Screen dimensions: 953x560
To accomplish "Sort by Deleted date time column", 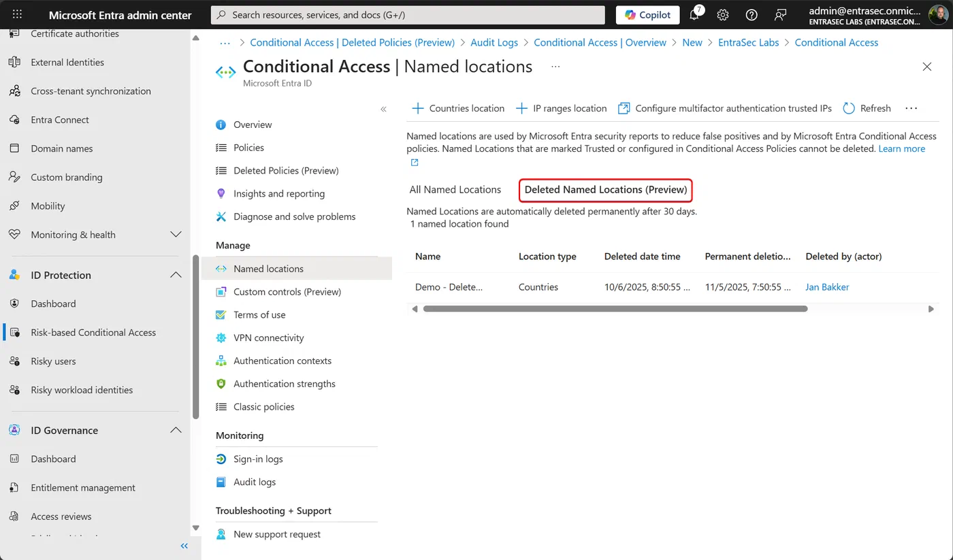I will 642,257.
